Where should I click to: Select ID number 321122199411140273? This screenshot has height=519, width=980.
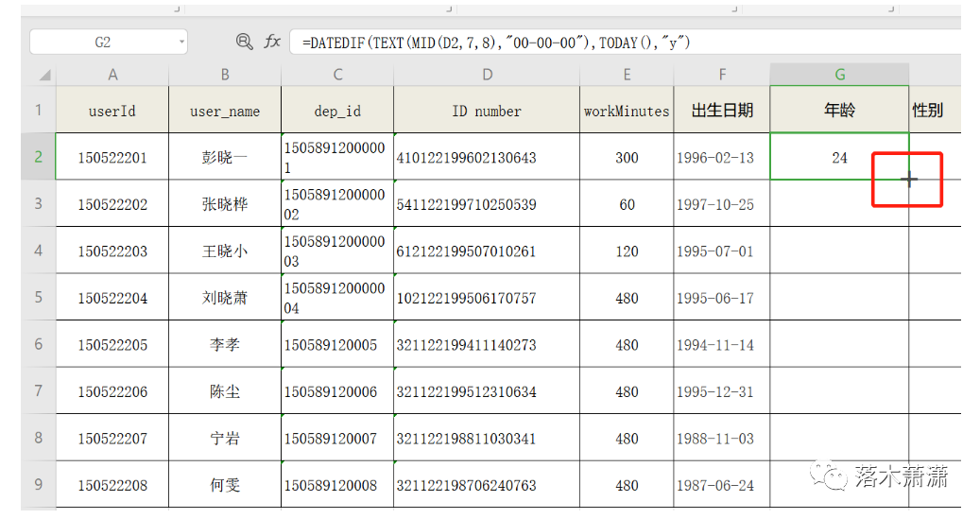487,344
